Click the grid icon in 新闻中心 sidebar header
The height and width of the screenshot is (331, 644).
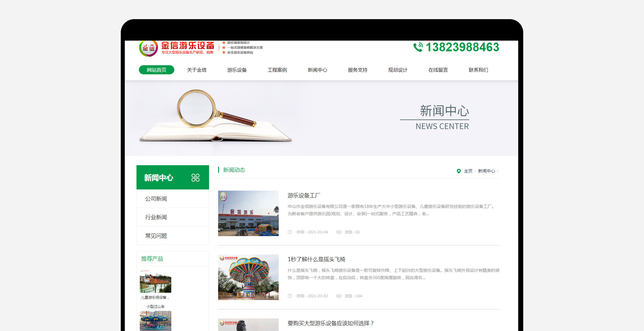point(195,178)
